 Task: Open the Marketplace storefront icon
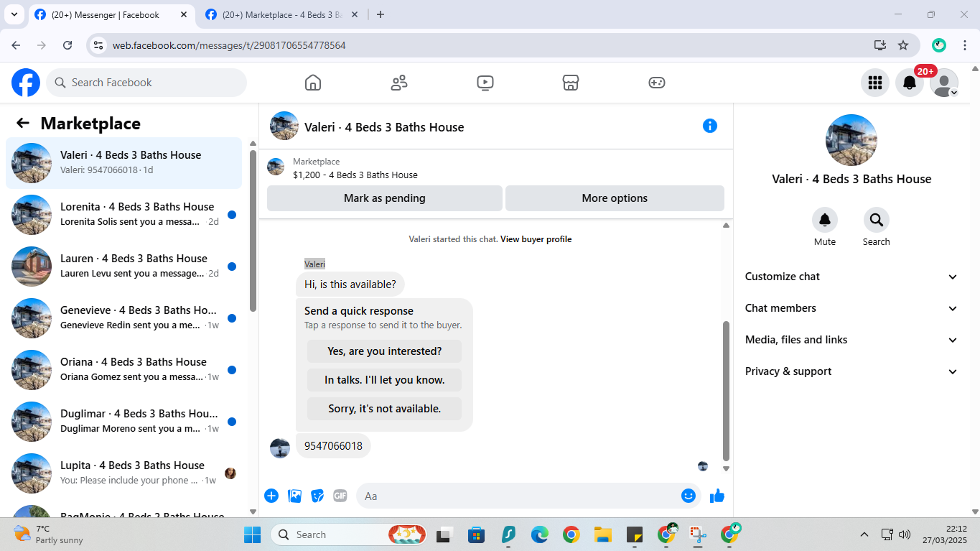571,83
